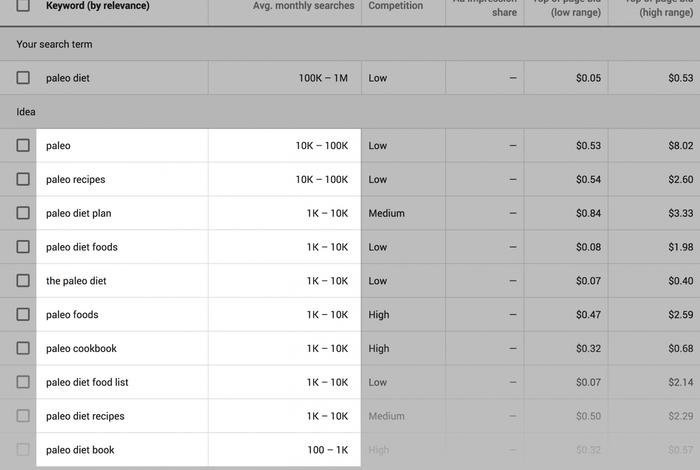
Task: Toggle the select-all checkbox in header
Action: [x=23, y=5]
